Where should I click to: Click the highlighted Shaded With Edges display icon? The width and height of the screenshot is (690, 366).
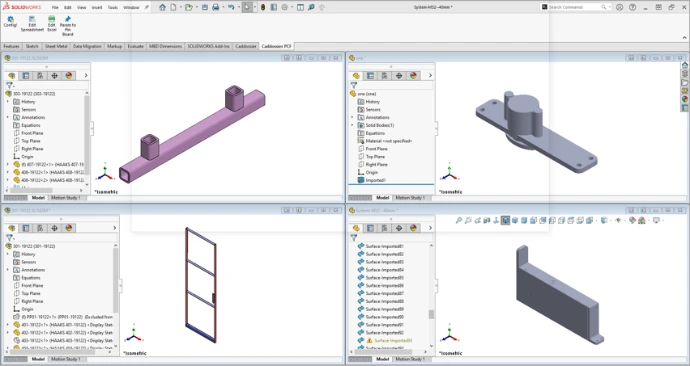[505, 220]
